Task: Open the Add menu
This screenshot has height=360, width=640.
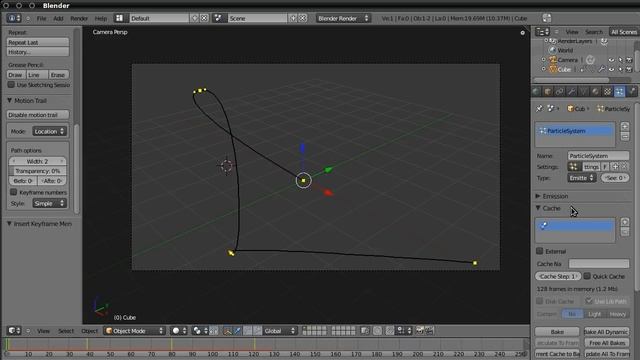Action: coord(58,18)
